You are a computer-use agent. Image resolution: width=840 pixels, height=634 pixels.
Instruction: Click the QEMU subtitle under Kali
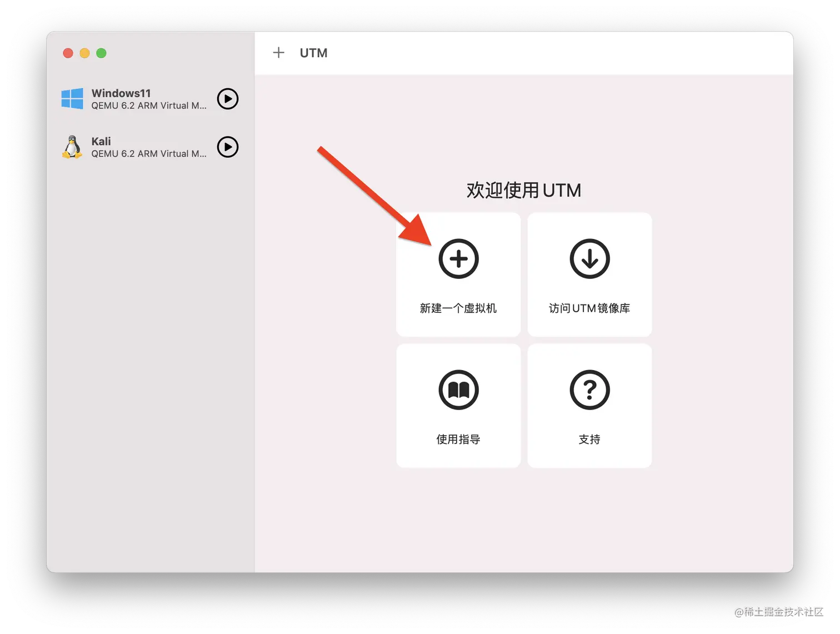pos(149,154)
